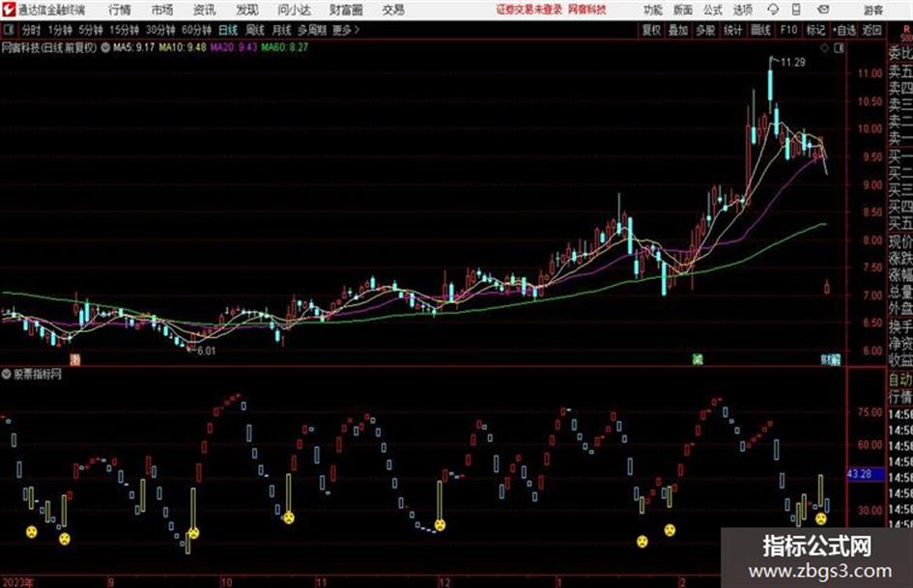Screen dimensions: 913x588
Task: Select the 周线 weekly chart tab
Action: click(255, 30)
